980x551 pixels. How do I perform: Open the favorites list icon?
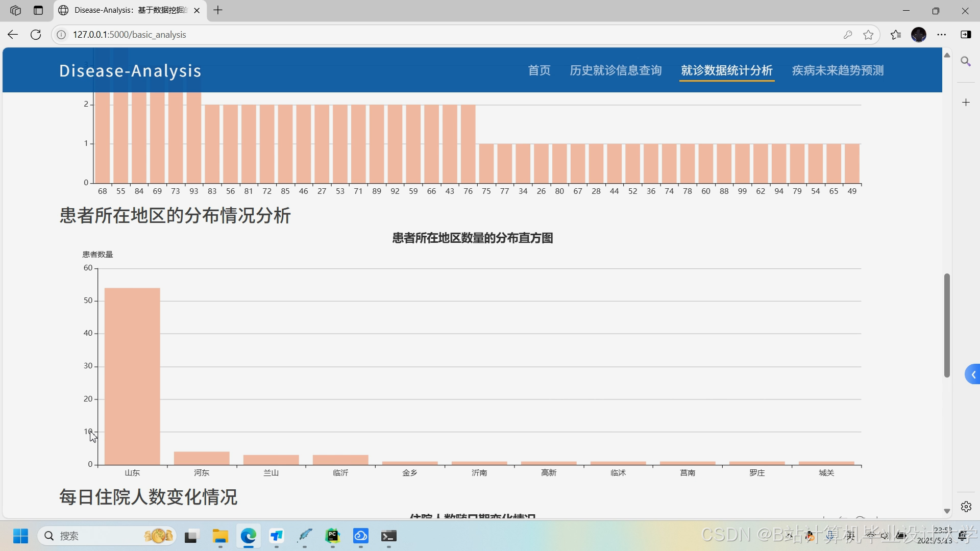(x=895, y=34)
